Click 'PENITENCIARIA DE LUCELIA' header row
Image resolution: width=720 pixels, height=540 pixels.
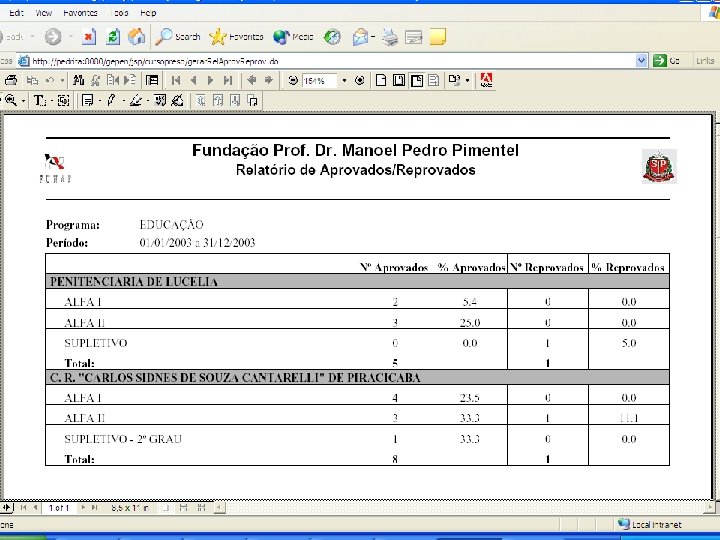pos(357,281)
